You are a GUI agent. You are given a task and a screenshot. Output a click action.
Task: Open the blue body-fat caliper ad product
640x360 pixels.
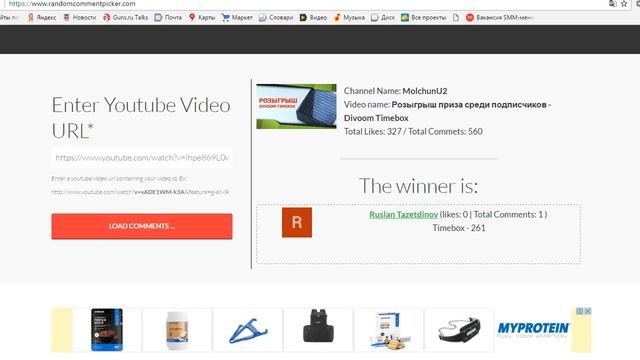pyautogui.click(x=248, y=330)
